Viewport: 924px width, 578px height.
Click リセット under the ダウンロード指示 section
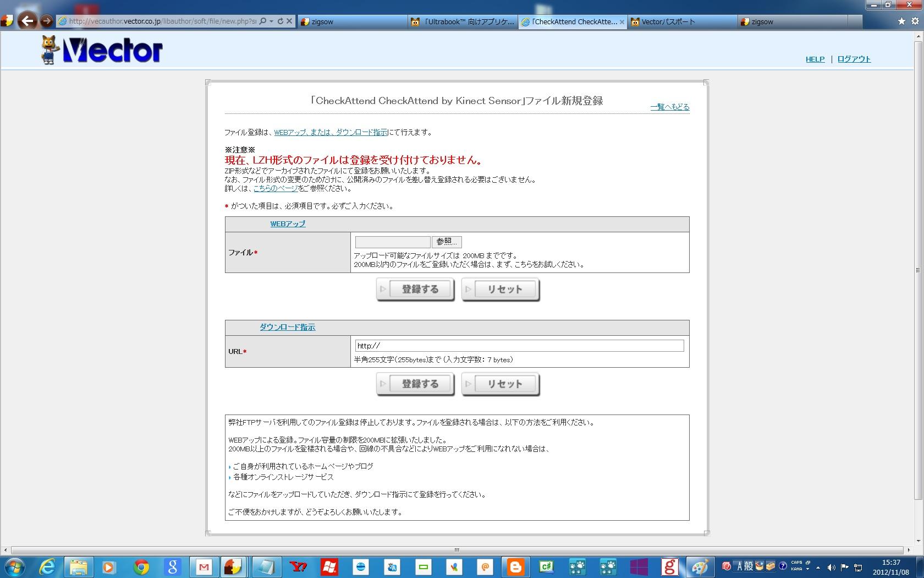point(501,384)
